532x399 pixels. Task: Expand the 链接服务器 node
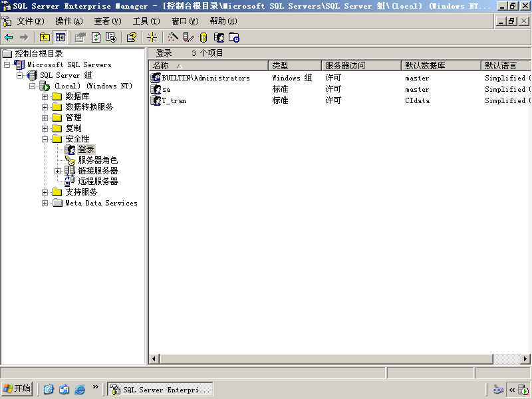57,171
